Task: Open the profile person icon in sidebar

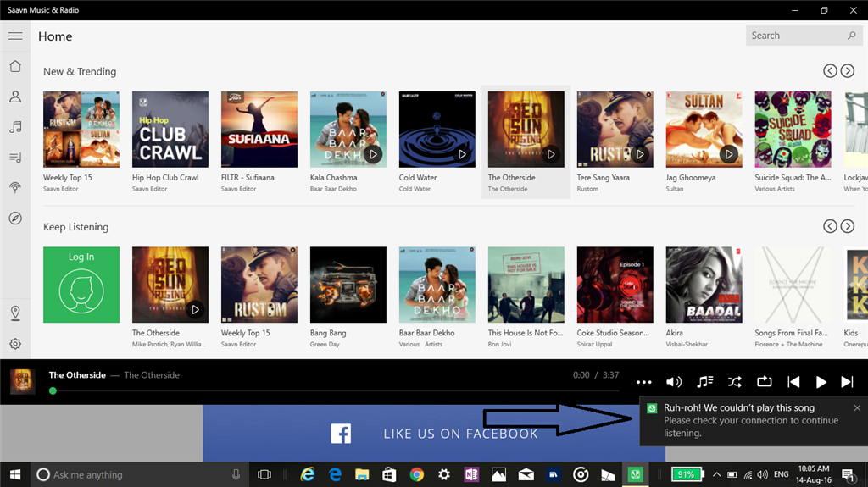Action: click(x=15, y=97)
